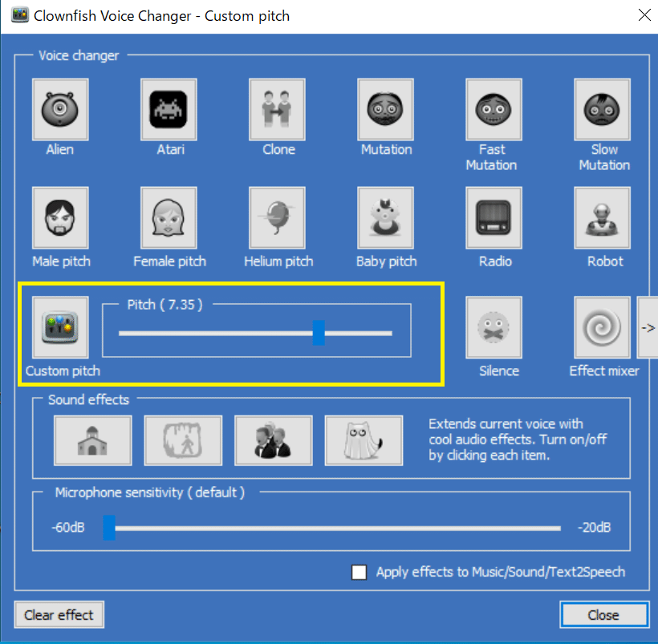This screenshot has width=658, height=644.
Task: Click the -60dB sensitivity label
Action: tap(68, 528)
